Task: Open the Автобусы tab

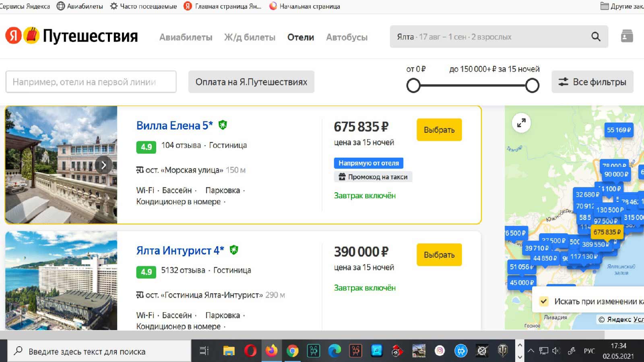Action: 347,37
